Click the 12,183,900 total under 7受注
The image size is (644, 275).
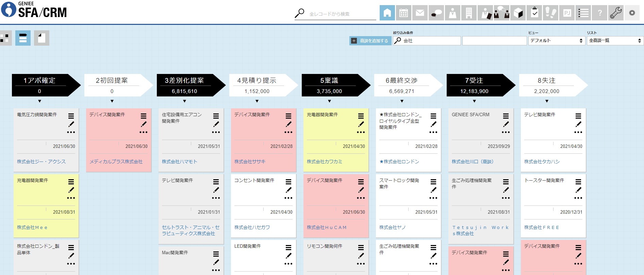[474, 91]
